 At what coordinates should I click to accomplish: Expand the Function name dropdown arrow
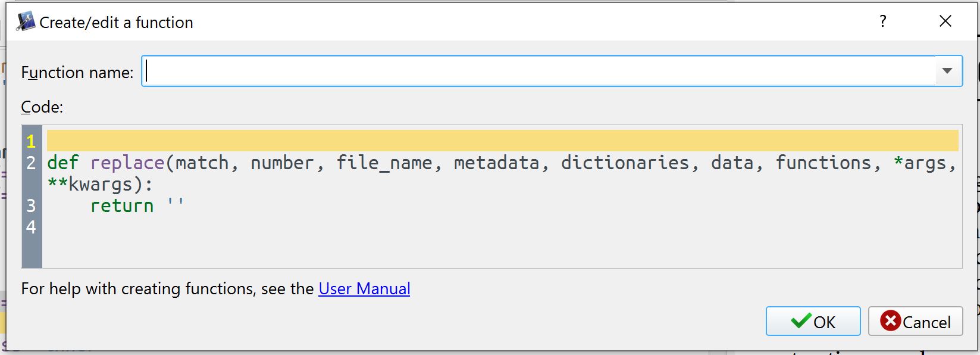[x=947, y=71]
